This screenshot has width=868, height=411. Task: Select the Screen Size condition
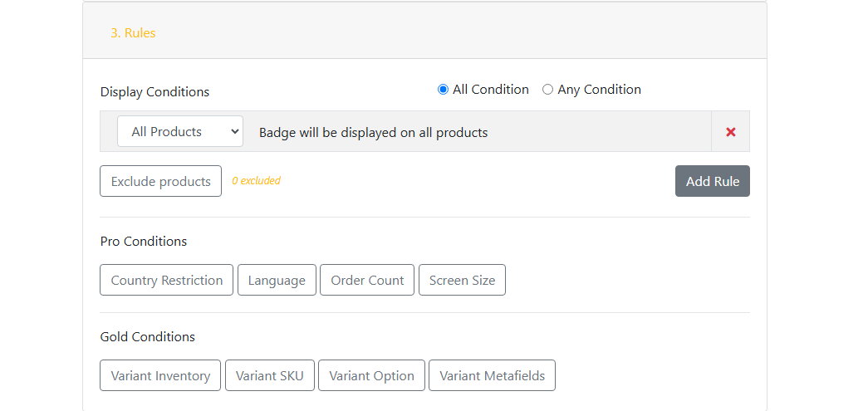tap(462, 280)
